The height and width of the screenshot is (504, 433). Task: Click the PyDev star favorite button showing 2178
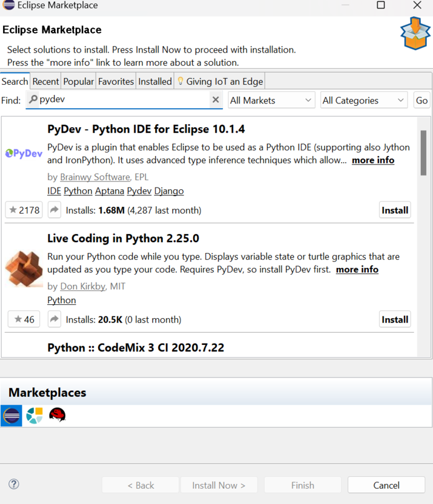click(x=24, y=210)
